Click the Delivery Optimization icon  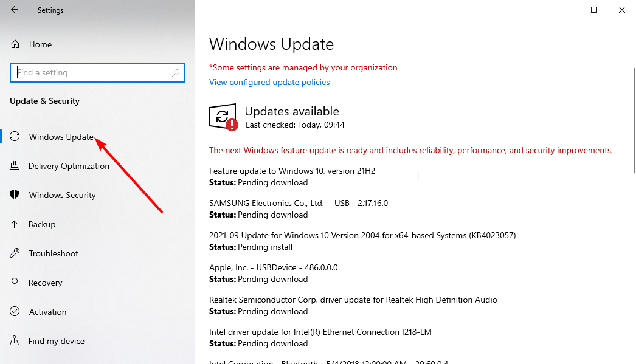pyautogui.click(x=15, y=165)
